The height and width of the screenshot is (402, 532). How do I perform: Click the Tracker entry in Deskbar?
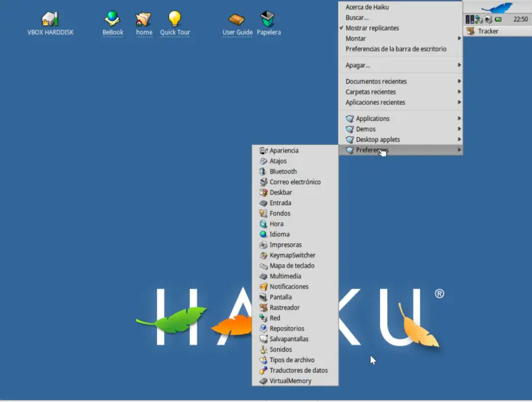pos(498,31)
